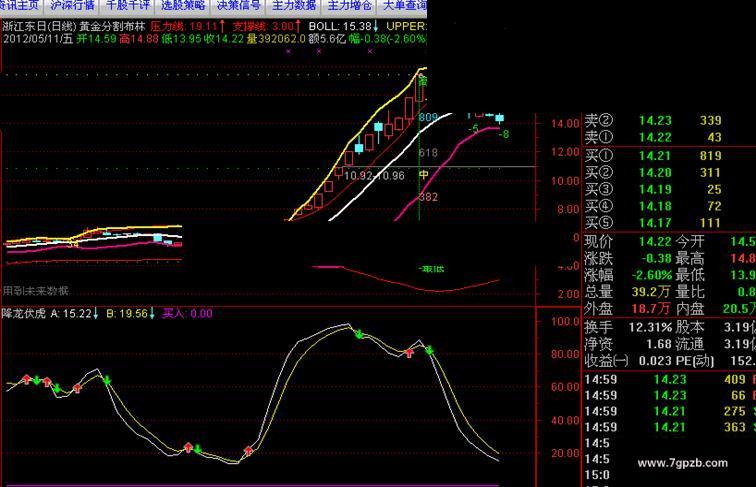Click the 用到未来数据 notice
Viewport: 756px width, 487px height.
[x=36, y=291]
